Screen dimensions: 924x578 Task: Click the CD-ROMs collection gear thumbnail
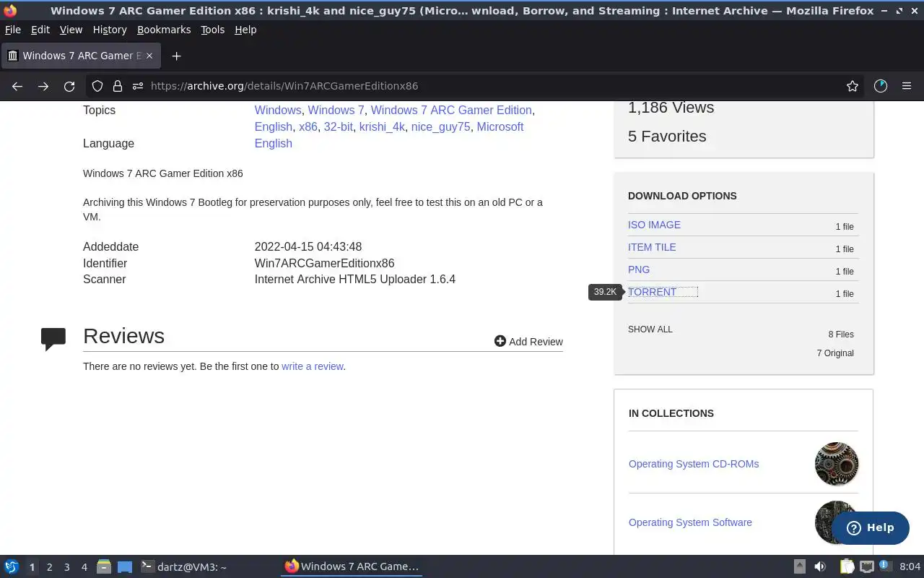point(837,464)
